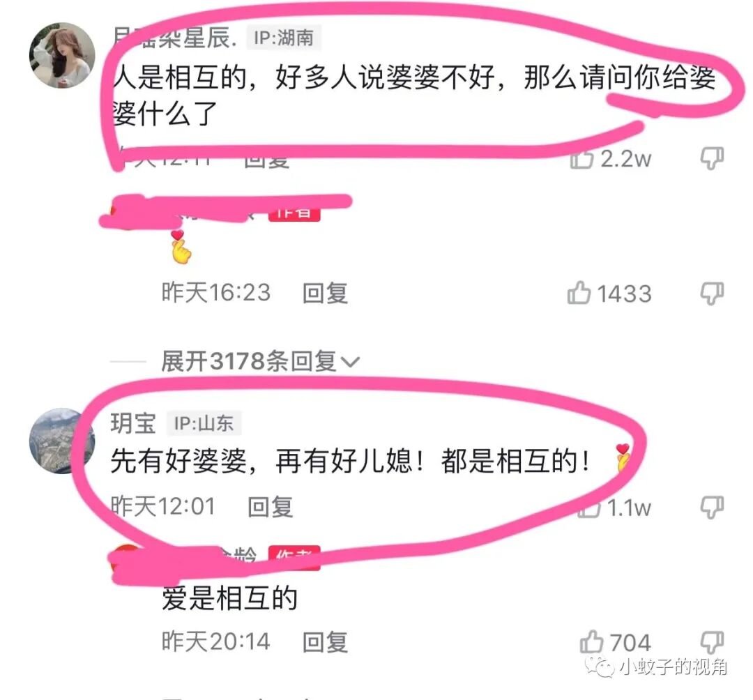Image resolution: width=753 pixels, height=700 pixels.
Task: Dislike the 爱是相互的 reply
Action: [712, 642]
